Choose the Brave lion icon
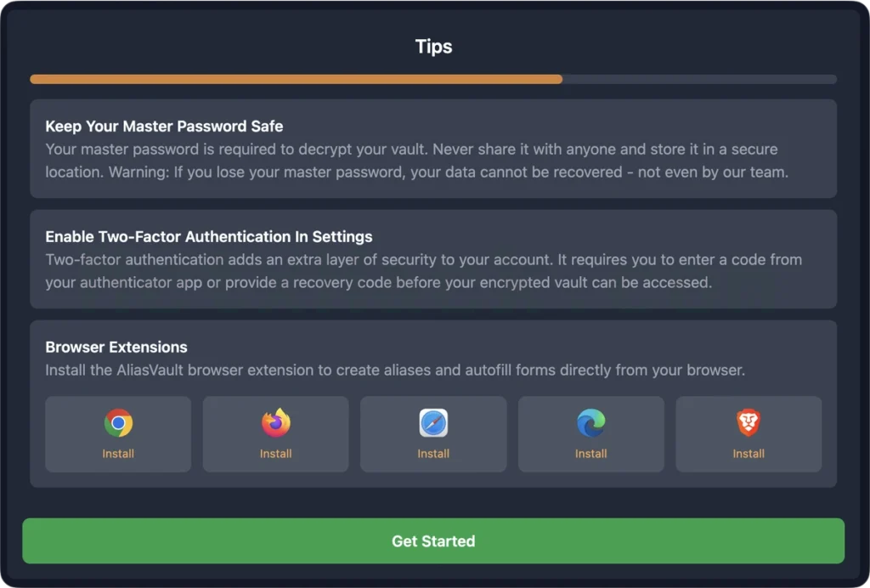 tap(749, 423)
